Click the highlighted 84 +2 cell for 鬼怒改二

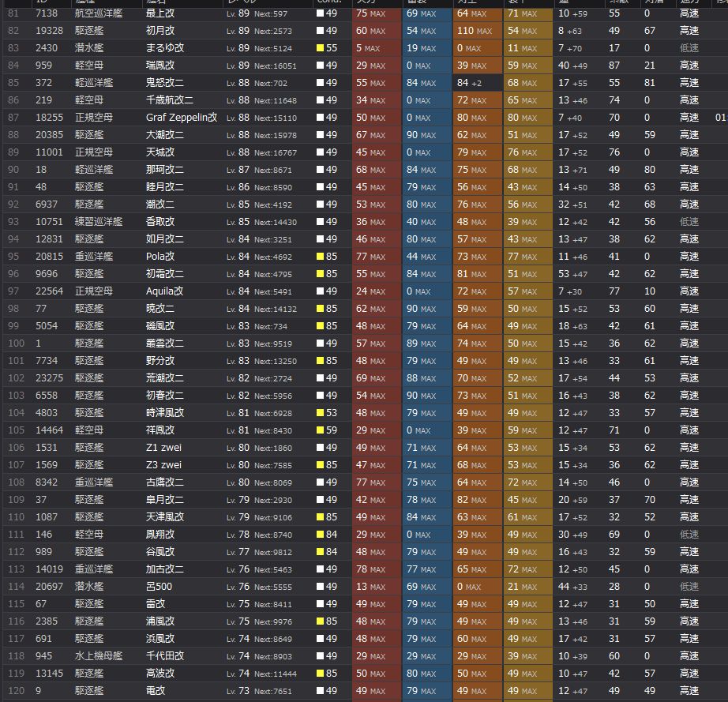pos(477,83)
